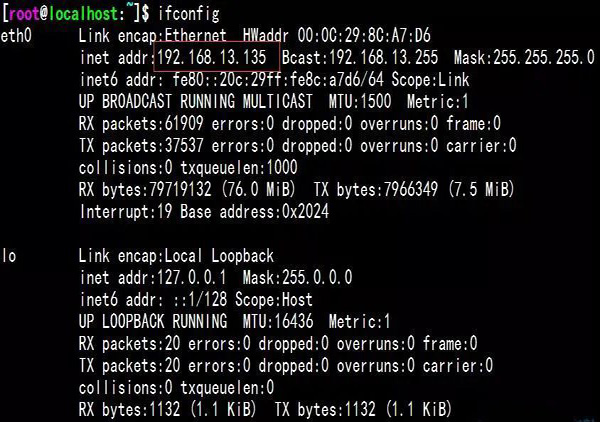Click the Bcast:192.168.13.255 text
This screenshot has height=422, width=600.
tap(360, 57)
